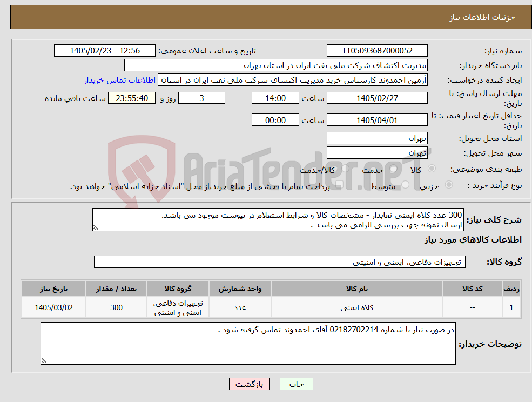
Task: Click the buyer notes text area
Action: [x=248, y=343]
